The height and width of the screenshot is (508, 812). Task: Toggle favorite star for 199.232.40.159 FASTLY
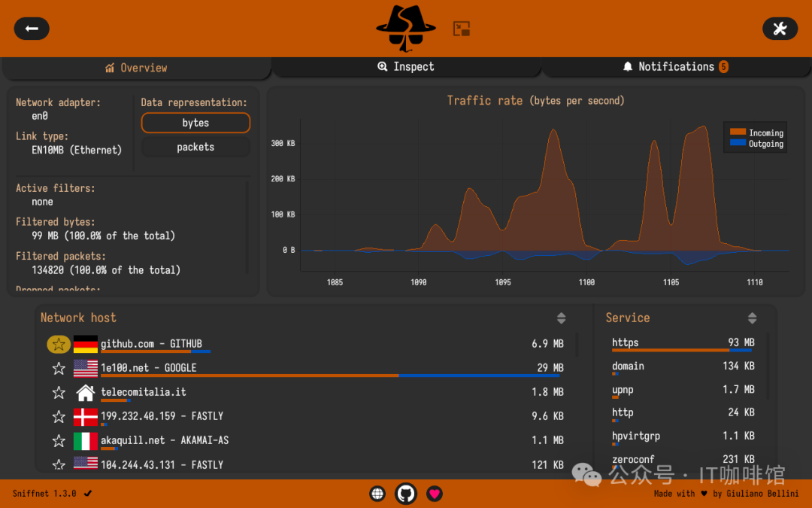coord(59,416)
